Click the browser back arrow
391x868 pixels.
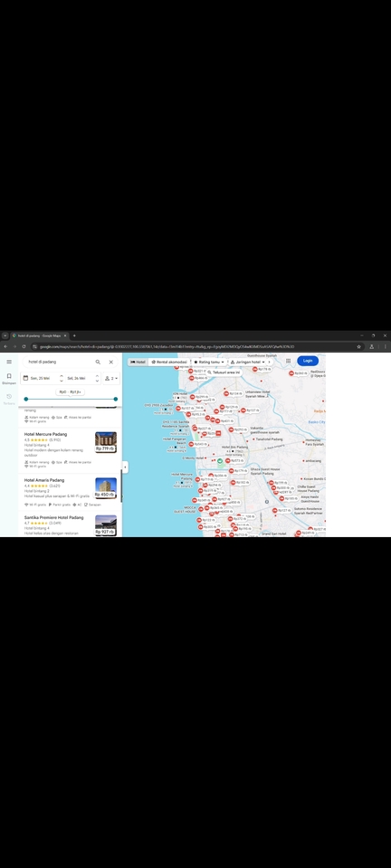click(5, 346)
